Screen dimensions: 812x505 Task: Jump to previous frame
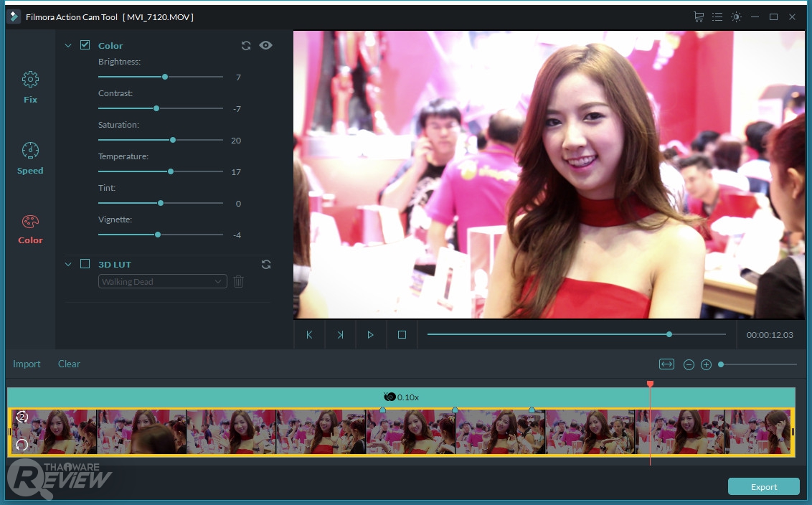tap(309, 334)
